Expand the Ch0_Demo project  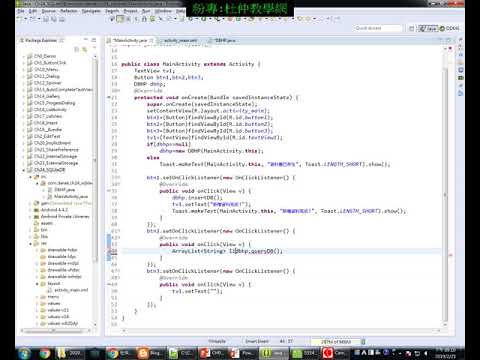pos(24,56)
